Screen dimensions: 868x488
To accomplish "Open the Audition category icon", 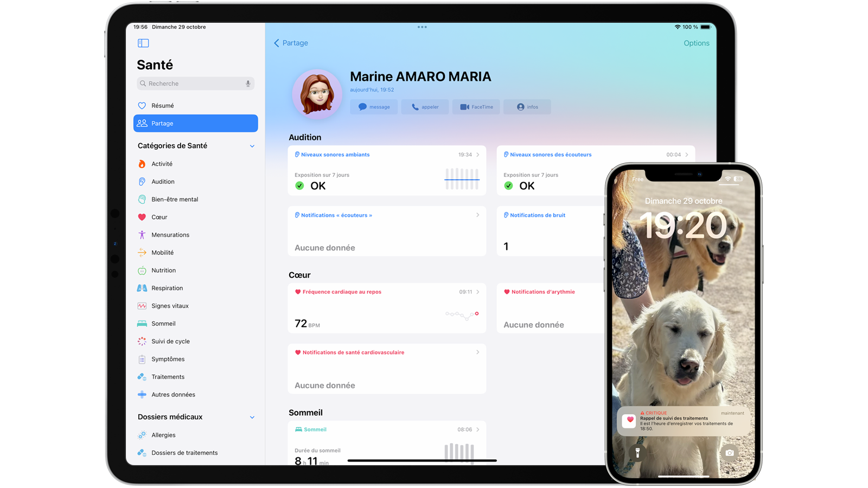I will (x=142, y=182).
